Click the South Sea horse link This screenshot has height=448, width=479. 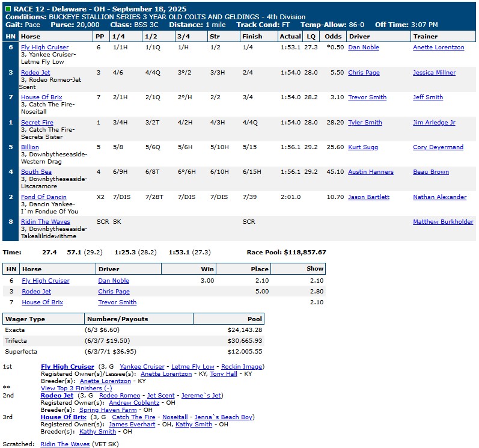tap(36, 172)
